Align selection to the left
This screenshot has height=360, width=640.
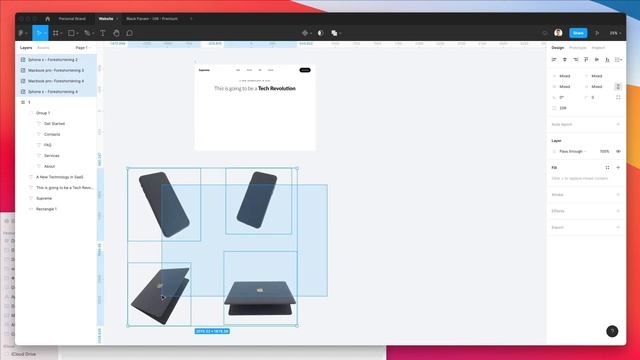point(554,60)
